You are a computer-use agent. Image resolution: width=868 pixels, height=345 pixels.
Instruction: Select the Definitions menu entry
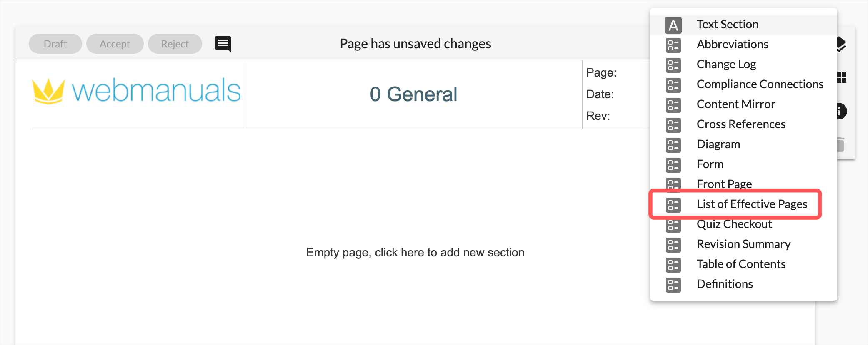tap(725, 284)
